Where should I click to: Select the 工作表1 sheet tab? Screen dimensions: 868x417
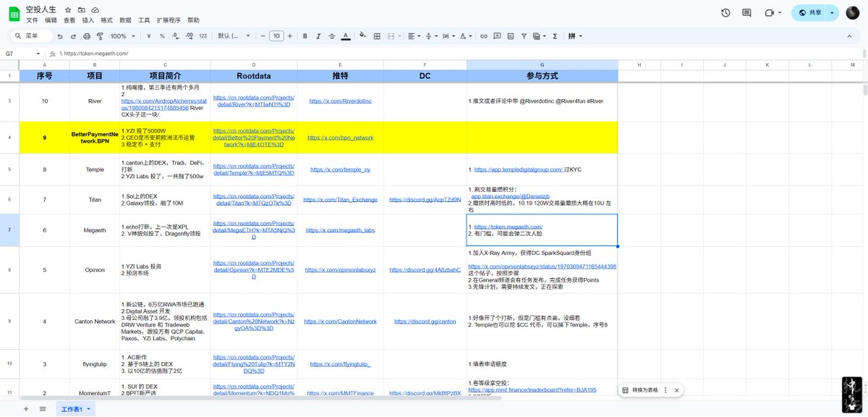click(76, 409)
